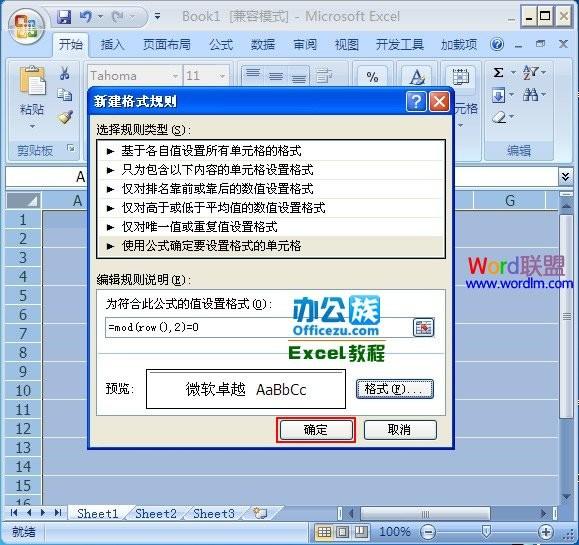579x545 pixels.
Task: Click the 取消 button
Action: (400, 430)
